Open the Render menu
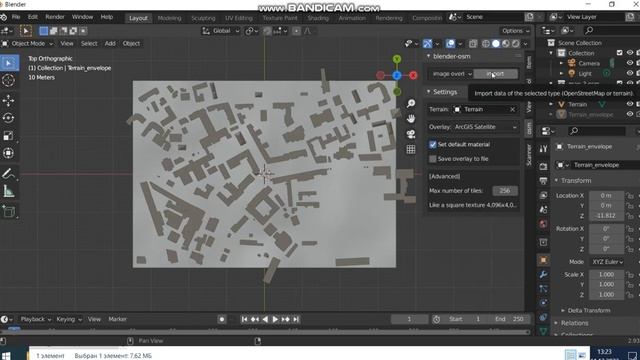 [55, 17]
